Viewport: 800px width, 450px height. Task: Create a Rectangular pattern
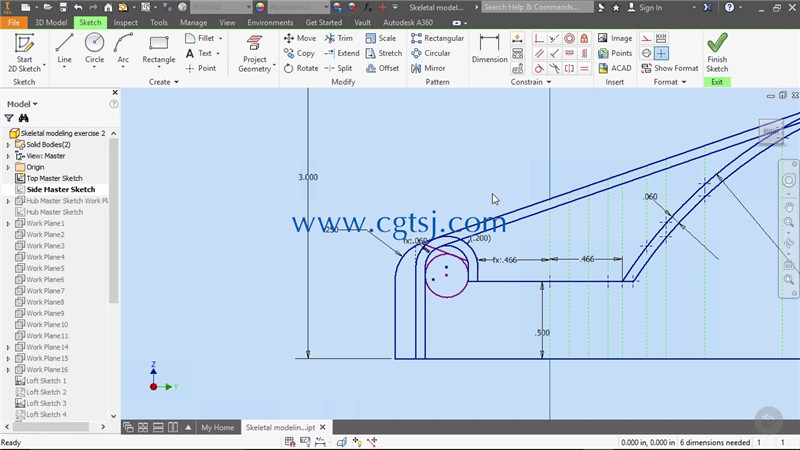click(x=437, y=38)
